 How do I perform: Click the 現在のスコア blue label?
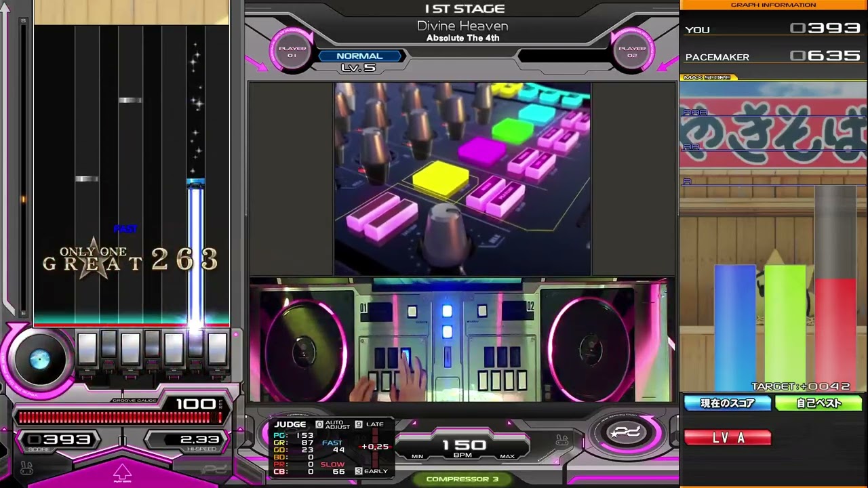click(x=728, y=403)
